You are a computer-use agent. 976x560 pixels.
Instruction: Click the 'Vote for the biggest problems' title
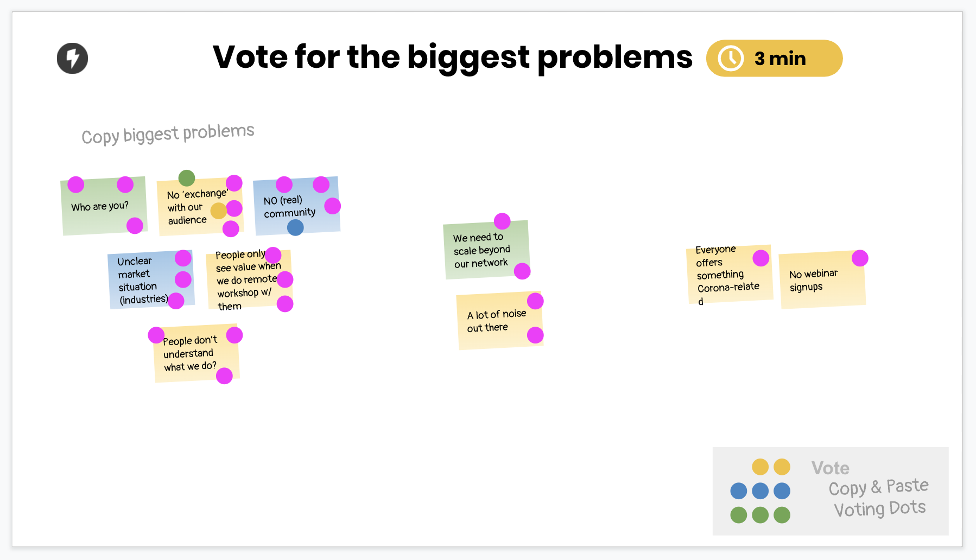pyautogui.click(x=452, y=57)
